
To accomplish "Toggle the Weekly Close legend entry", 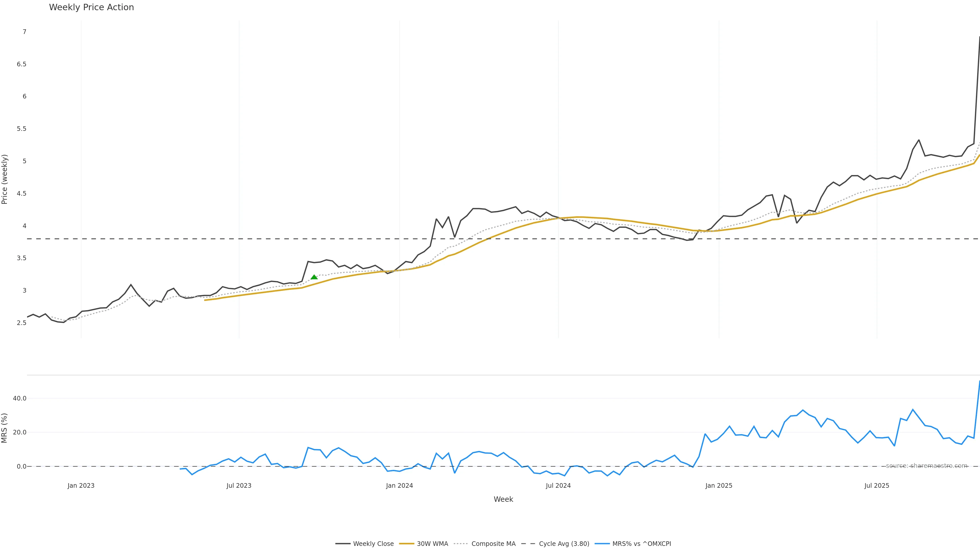I will point(373,544).
